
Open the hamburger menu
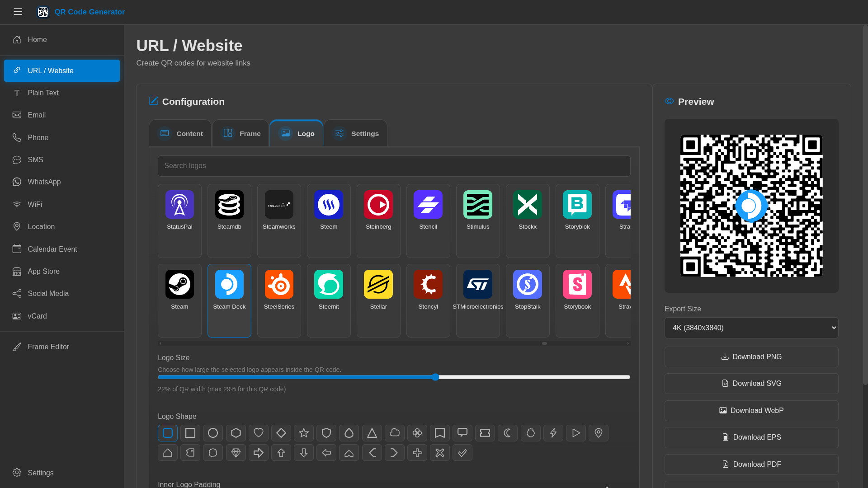(18, 12)
